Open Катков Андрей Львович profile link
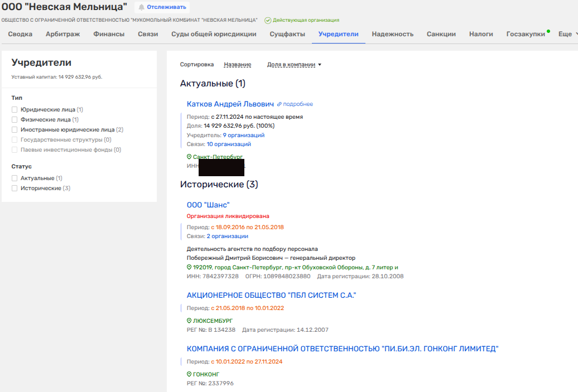The width and height of the screenshot is (578, 392). tap(230, 104)
